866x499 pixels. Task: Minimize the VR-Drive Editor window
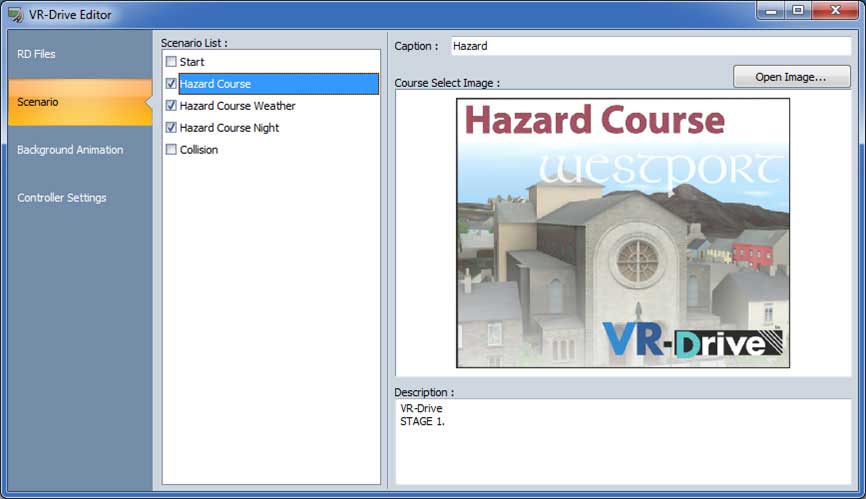pos(771,10)
